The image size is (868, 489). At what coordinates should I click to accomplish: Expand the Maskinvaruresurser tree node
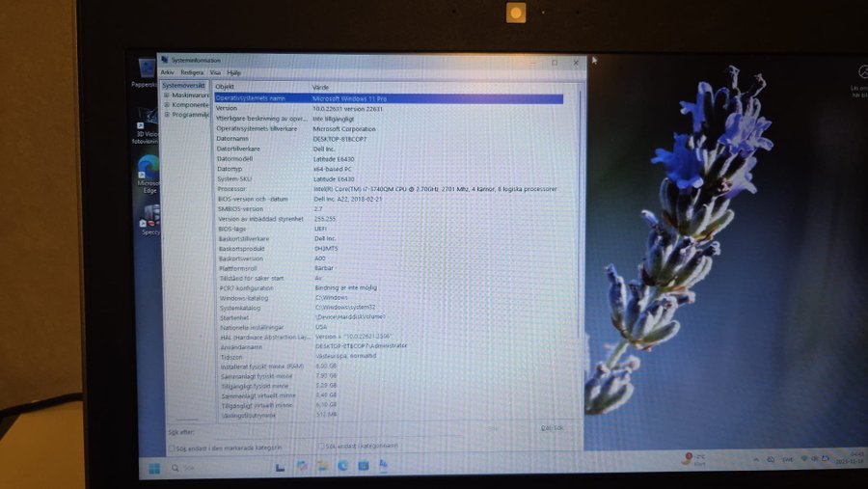[167, 95]
